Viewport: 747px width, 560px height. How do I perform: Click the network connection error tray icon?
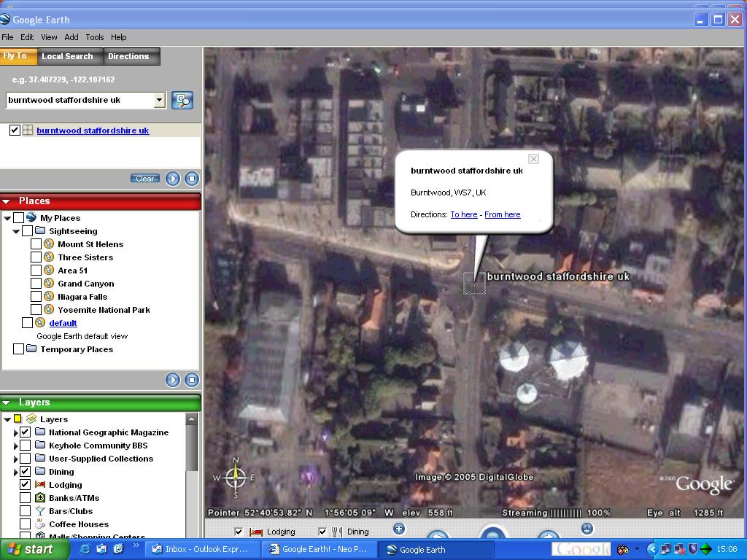[x=679, y=549]
